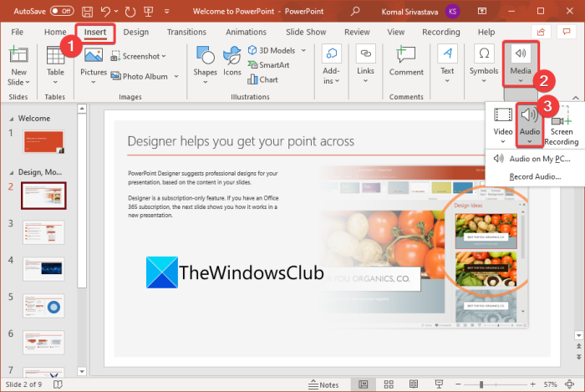The width and height of the screenshot is (585, 392).
Task: Open the File tab
Action: tap(18, 32)
